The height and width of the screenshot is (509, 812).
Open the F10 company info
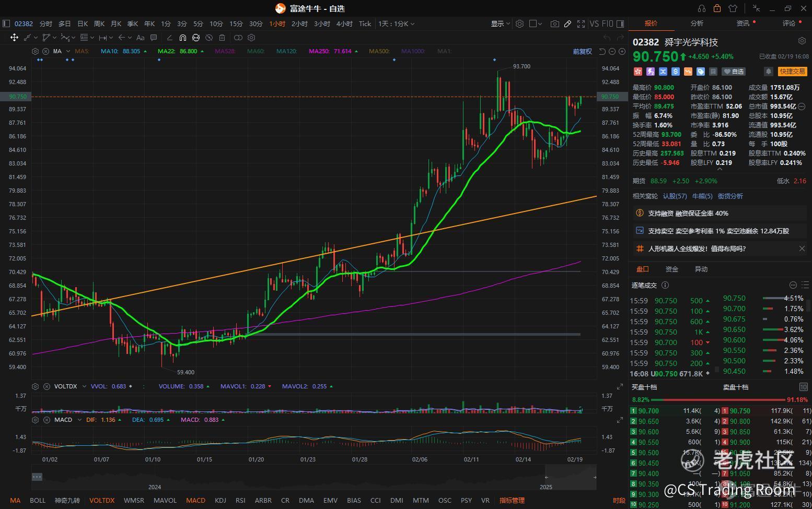pos(607,23)
